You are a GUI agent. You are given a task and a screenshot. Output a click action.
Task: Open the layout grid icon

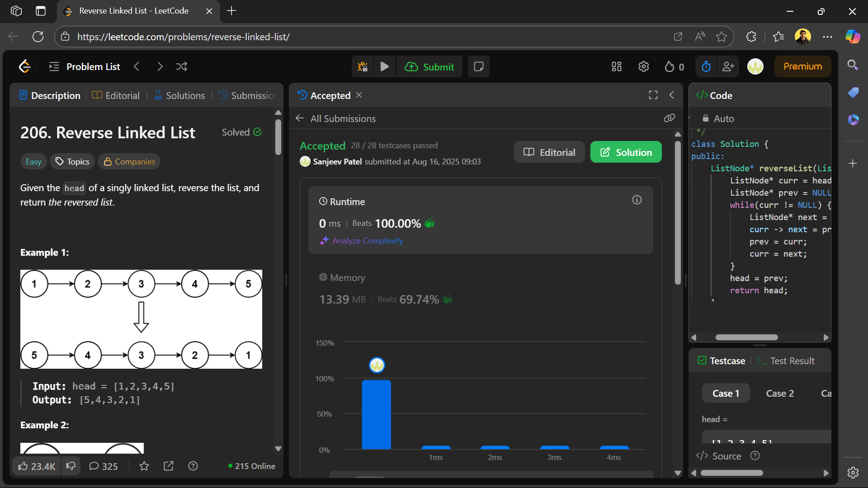617,67
